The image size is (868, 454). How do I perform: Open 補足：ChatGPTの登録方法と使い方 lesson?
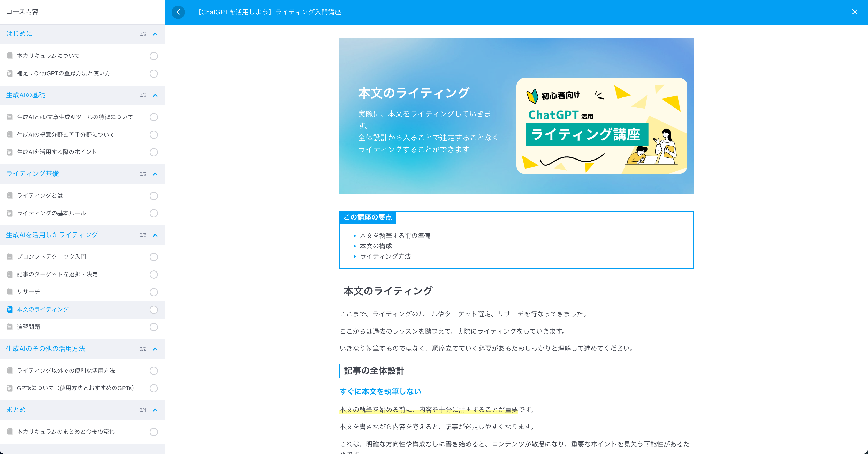point(63,73)
